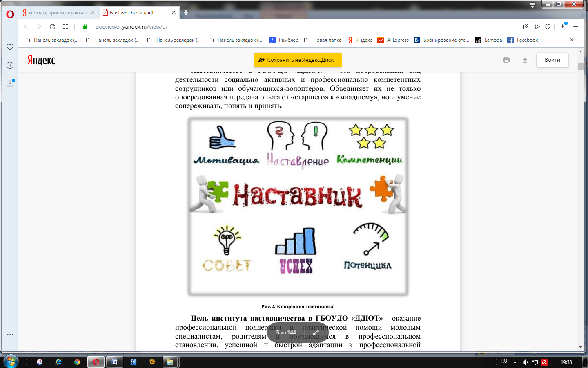Open the sidebar bookmarks heart icon
The height and width of the screenshot is (368, 588).
(x=10, y=47)
